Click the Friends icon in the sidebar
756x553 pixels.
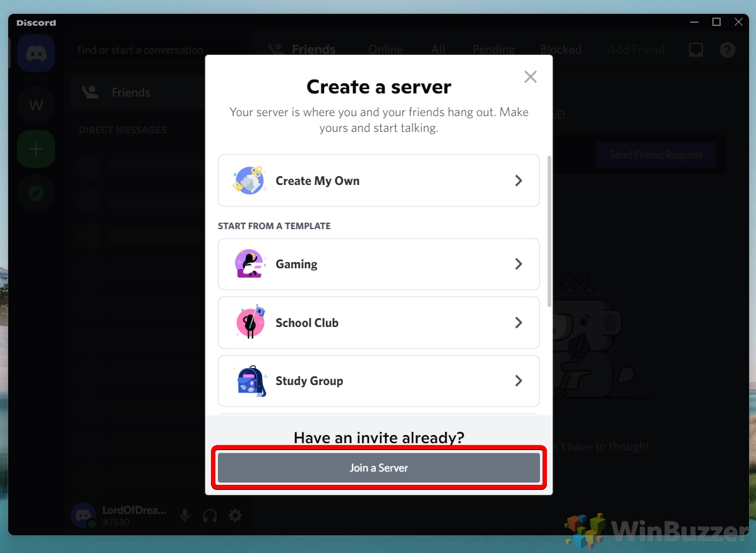[x=90, y=92]
